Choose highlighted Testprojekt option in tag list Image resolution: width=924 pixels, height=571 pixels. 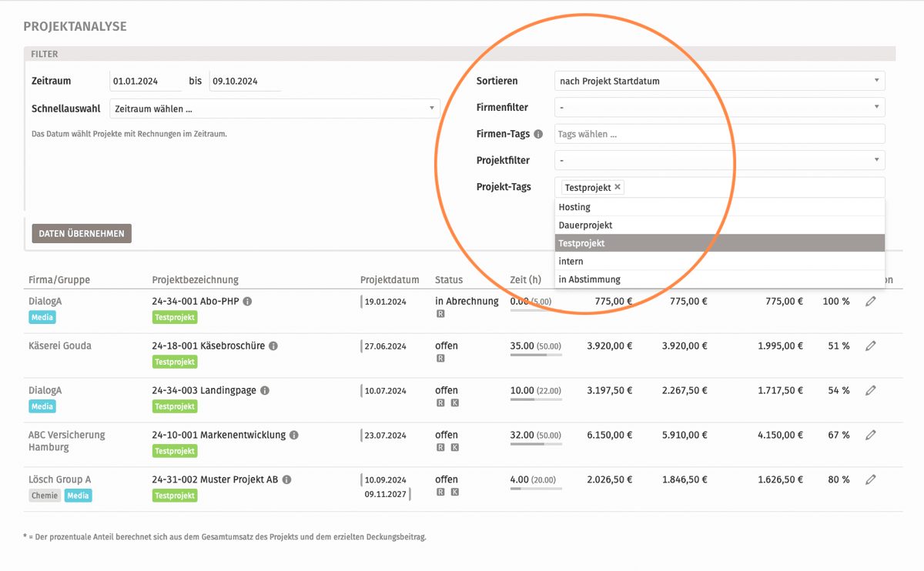[x=719, y=243]
